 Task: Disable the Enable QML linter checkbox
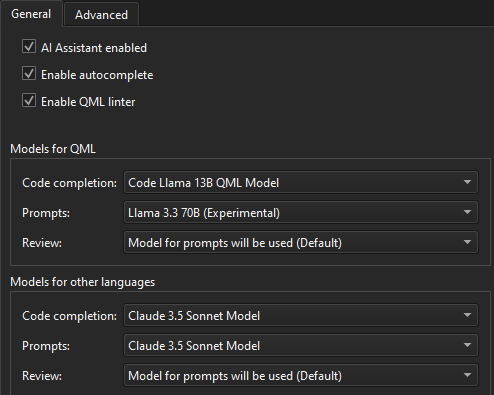(29, 100)
